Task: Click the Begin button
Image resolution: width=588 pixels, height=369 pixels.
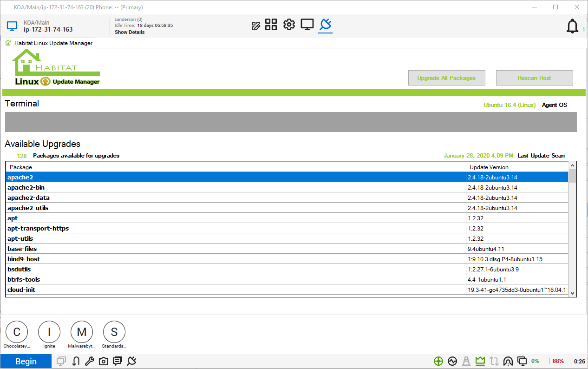Action: (x=26, y=361)
